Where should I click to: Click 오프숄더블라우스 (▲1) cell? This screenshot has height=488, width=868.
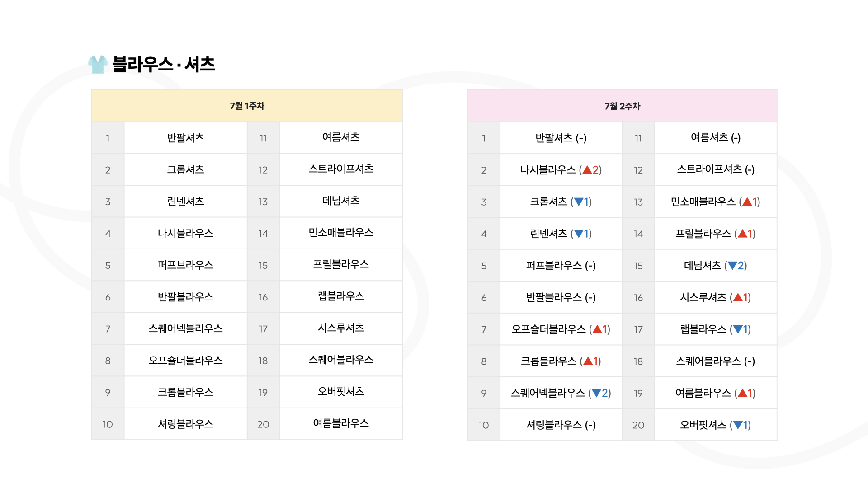pyautogui.click(x=561, y=329)
